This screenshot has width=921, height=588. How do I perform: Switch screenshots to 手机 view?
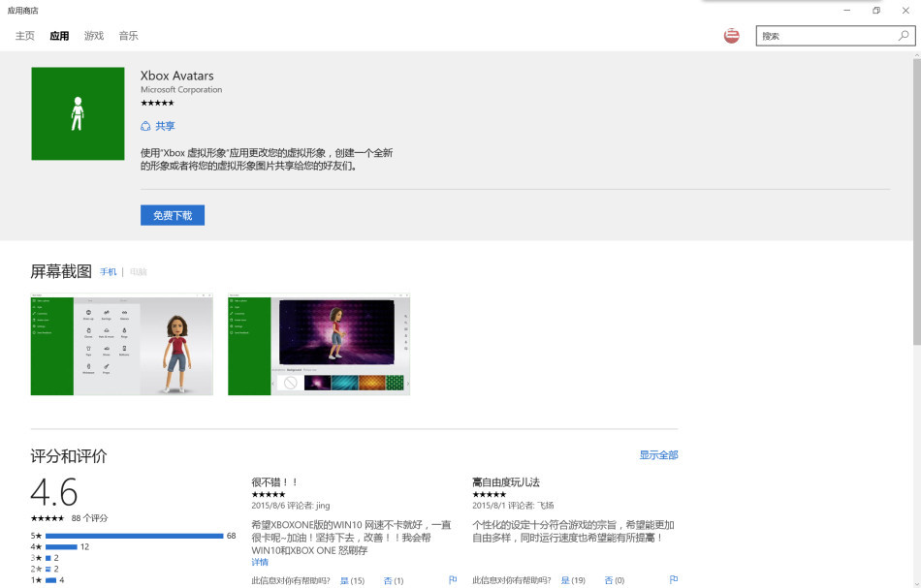[x=108, y=272]
